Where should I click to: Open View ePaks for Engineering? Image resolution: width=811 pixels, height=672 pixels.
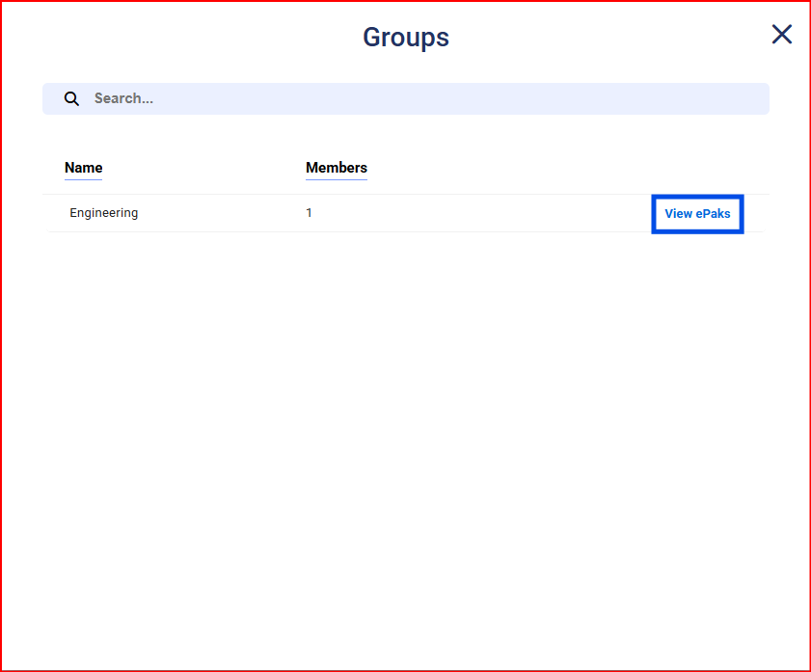697,214
